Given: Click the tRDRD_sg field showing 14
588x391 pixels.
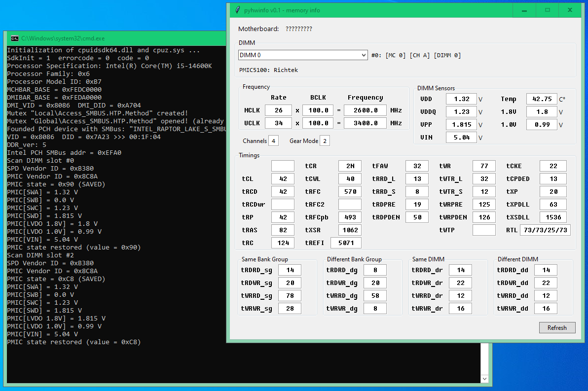Looking at the screenshot, I should click(290, 270).
